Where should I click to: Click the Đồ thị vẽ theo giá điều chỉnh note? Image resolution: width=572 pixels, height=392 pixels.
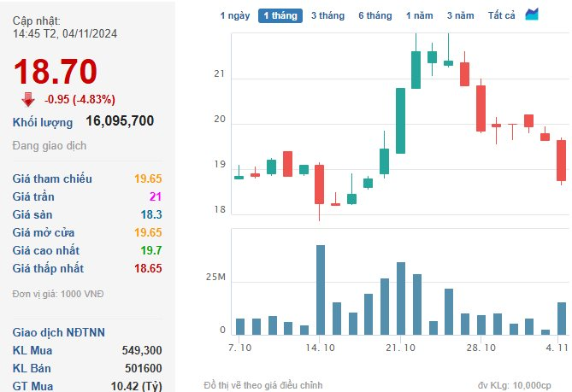point(263,385)
